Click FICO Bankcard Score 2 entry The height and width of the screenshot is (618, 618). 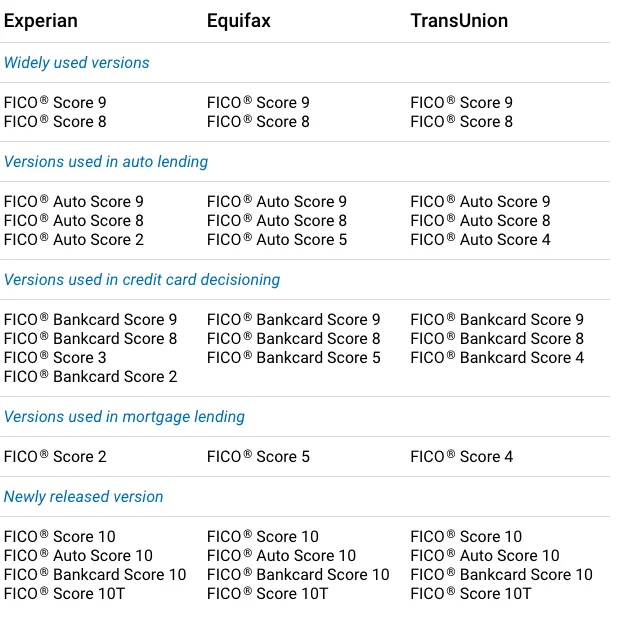click(x=91, y=377)
